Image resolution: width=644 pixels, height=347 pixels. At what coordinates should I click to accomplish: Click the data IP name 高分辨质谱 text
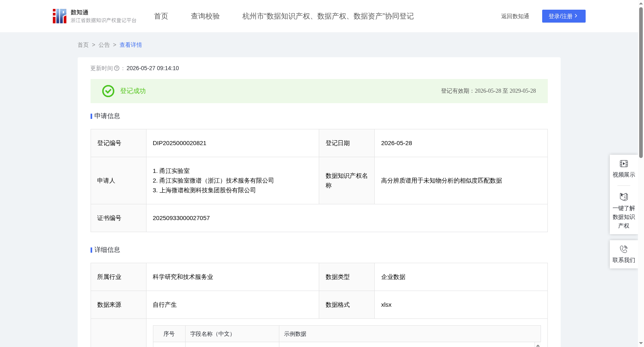click(x=442, y=181)
